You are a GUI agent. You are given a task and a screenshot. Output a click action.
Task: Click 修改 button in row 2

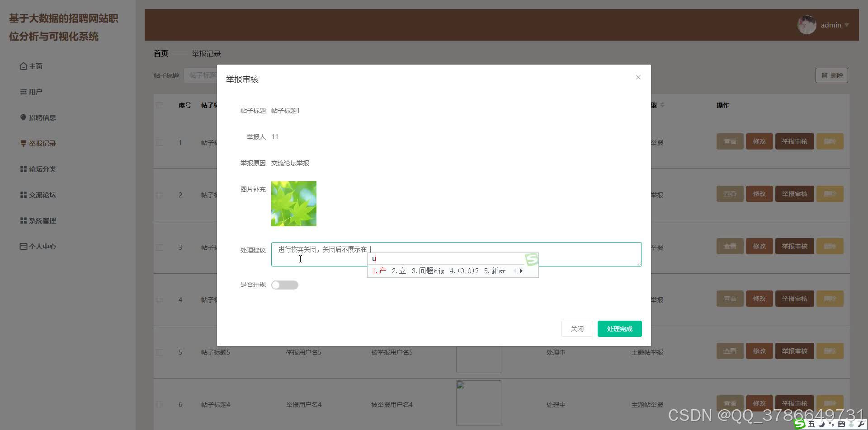pyautogui.click(x=759, y=194)
